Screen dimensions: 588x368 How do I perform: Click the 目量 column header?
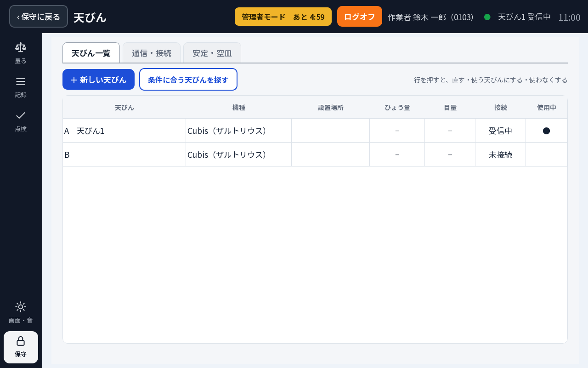coord(450,107)
